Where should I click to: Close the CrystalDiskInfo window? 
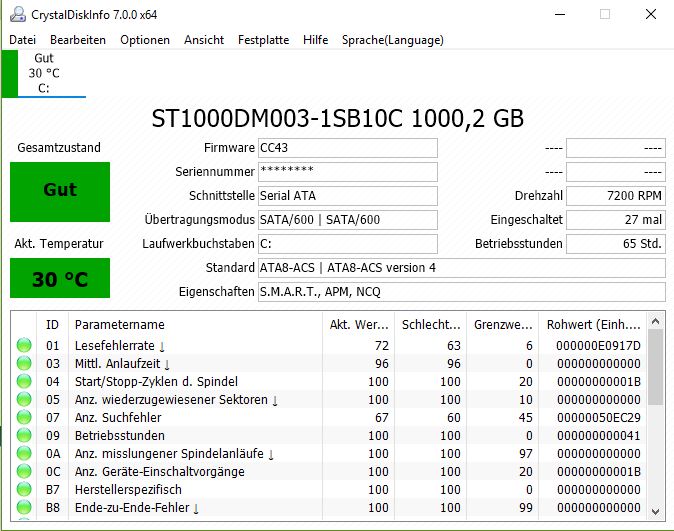[x=651, y=15]
